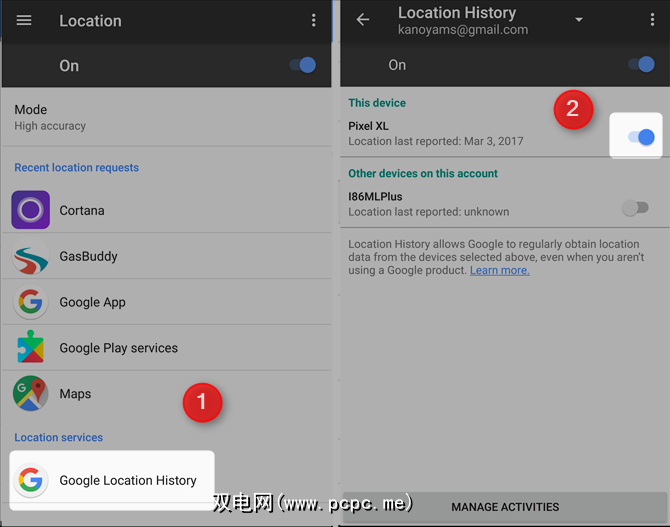Tap the GasBuddy app icon
Viewport: 670px width, 527px height.
(x=30, y=256)
